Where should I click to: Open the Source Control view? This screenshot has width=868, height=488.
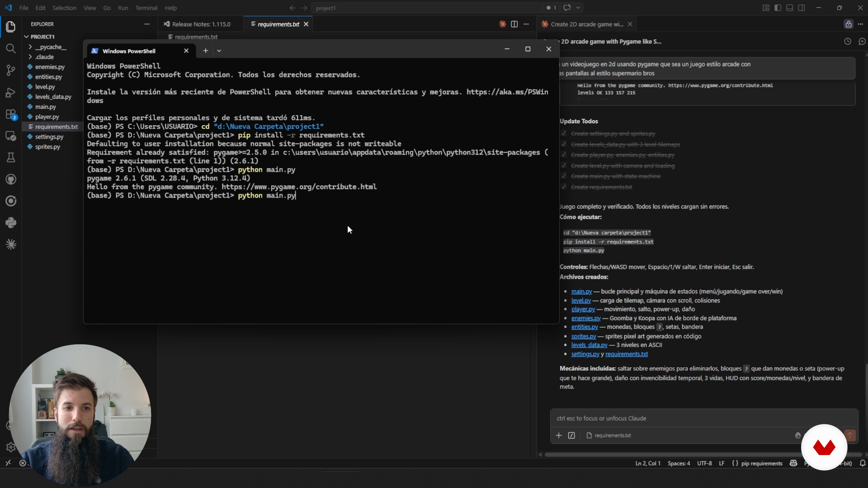pos(11,70)
